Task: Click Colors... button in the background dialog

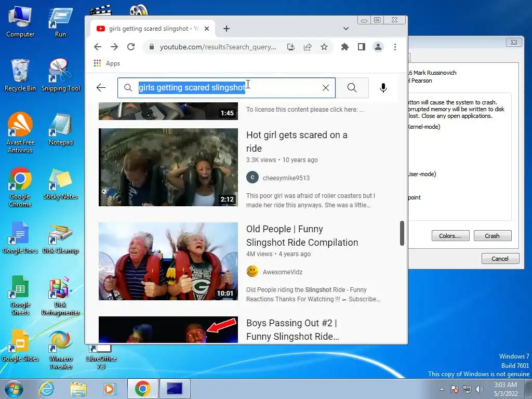Action: point(450,236)
